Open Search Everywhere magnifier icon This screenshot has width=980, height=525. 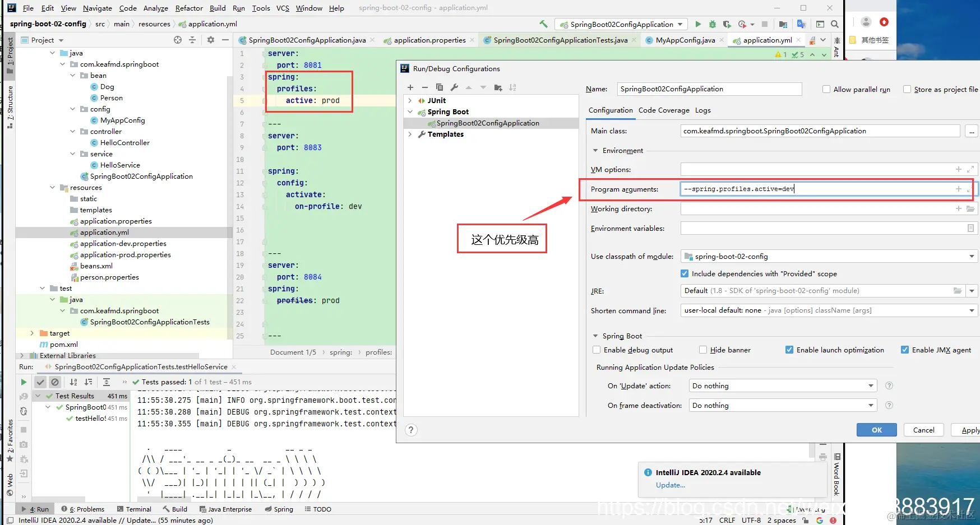[x=835, y=24]
